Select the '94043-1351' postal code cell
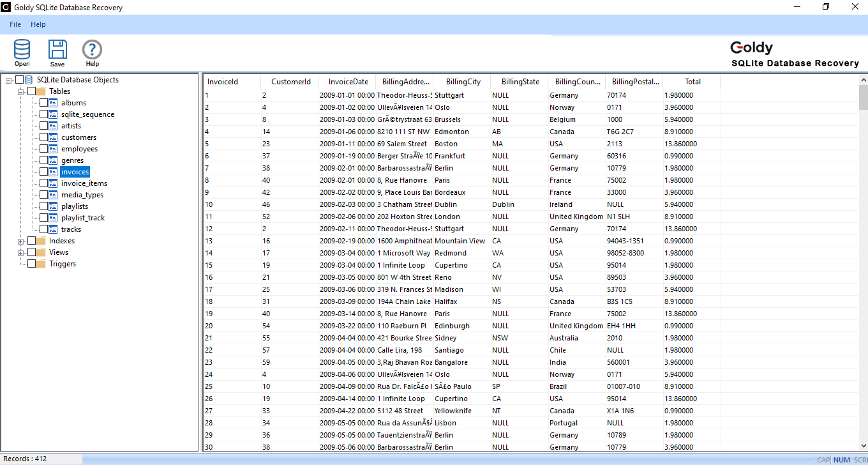868x465 pixels. [x=634, y=241]
